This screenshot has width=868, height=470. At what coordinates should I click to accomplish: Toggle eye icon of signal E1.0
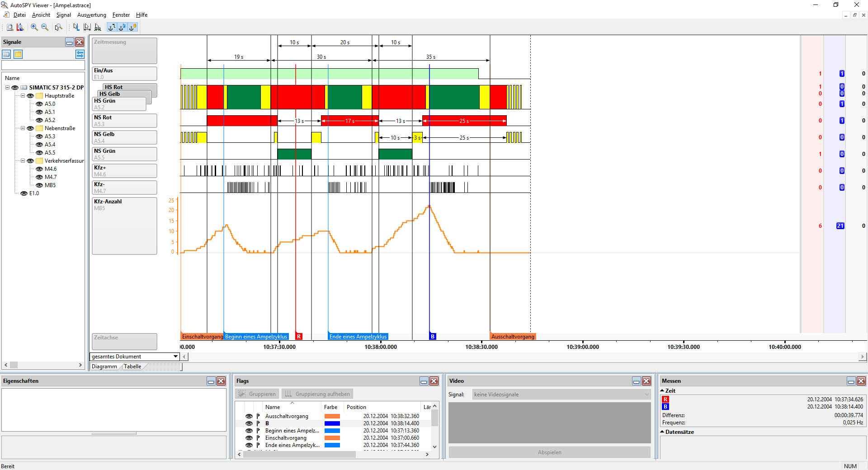tap(24, 193)
